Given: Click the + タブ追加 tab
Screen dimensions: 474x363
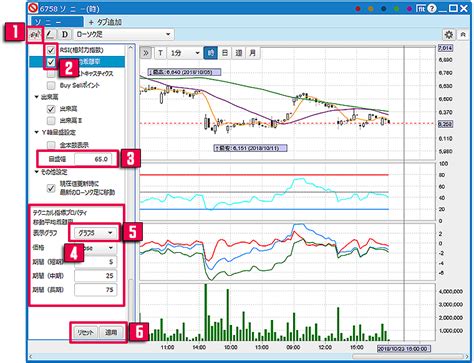Looking at the screenshot, I should [x=105, y=22].
